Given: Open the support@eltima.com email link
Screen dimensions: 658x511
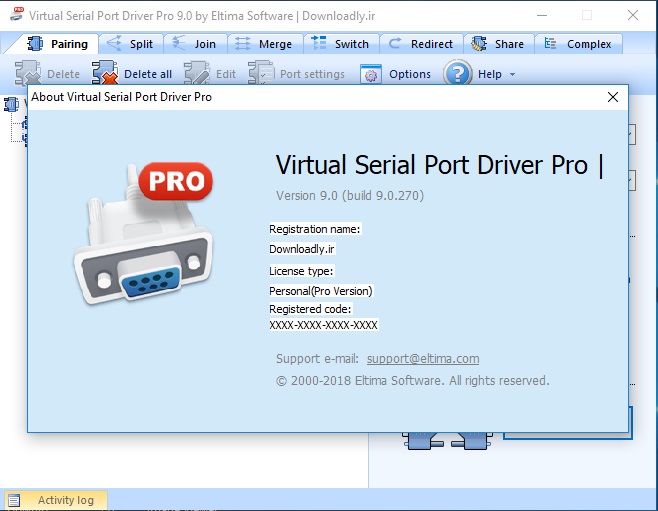Looking at the screenshot, I should click(x=422, y=358).
